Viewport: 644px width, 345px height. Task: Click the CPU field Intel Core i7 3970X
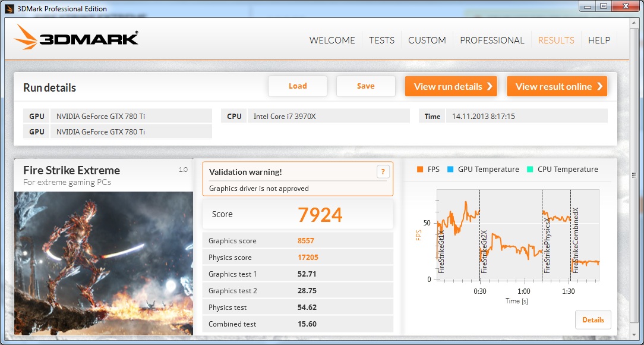click(x=329, y=116)
